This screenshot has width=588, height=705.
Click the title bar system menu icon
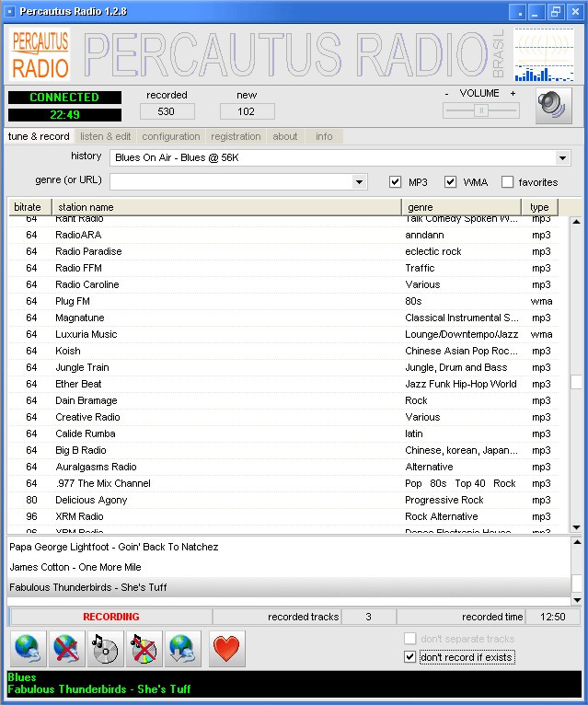tap(11, 11)
